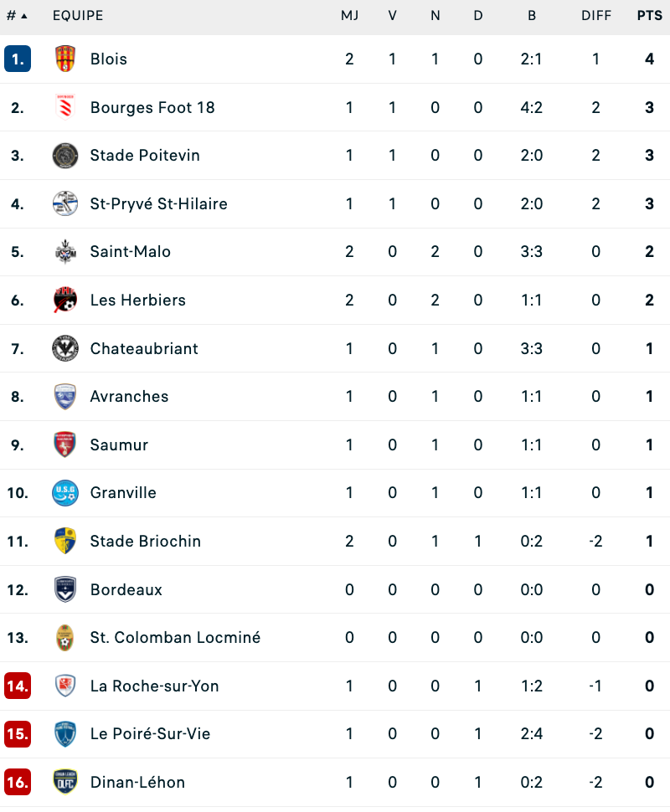Viewport: 670px width, 812px height.
Task: Sort by the DIFF column header
Action: coord(596,16)
